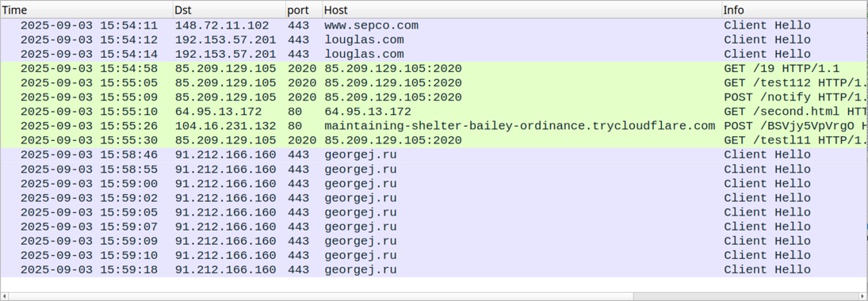Select the www.sepco.com Client Hello row
The width and height of the screenshot is (868, 301).
click(434, 25)
